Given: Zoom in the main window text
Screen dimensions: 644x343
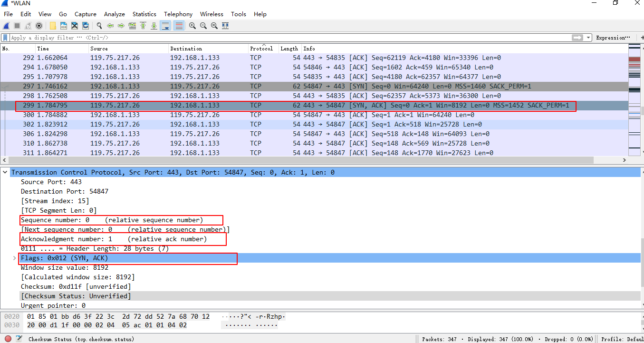Looking at the screenshot, I should (x=192, y=26).
